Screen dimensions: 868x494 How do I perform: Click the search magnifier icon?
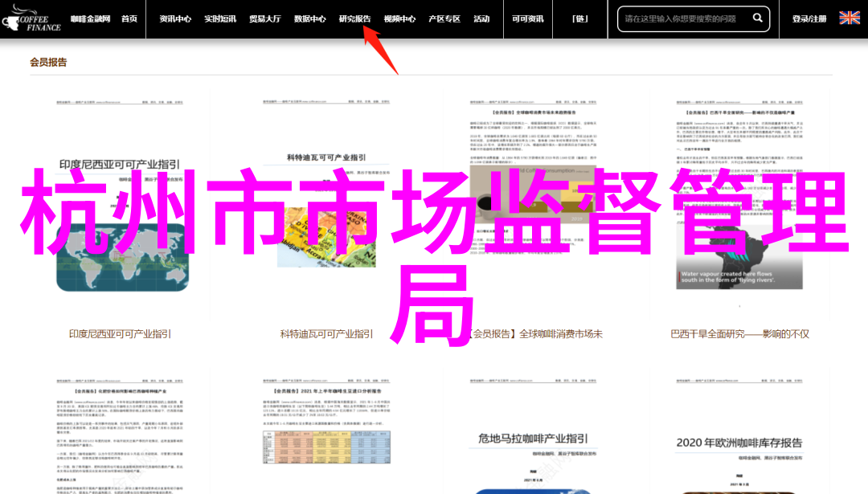tap(757, 18)
